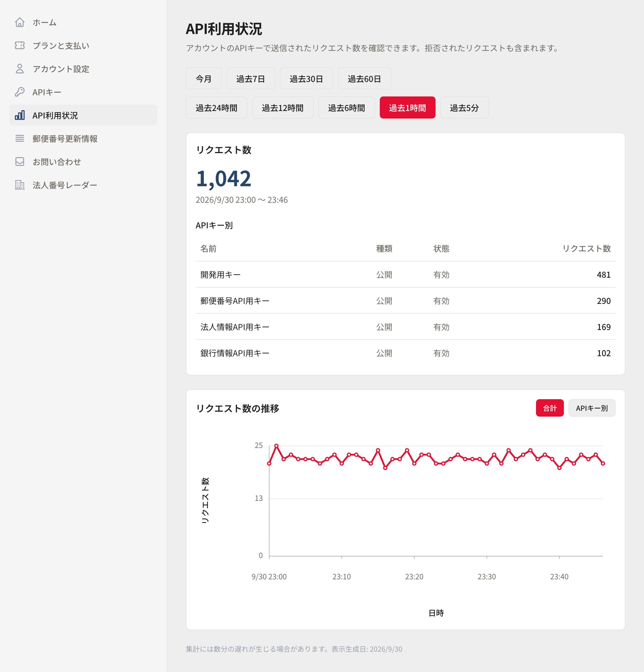Click the chart peak point after 23:00
This screenshot has width=644, height=672.
(x=276, y=446)
